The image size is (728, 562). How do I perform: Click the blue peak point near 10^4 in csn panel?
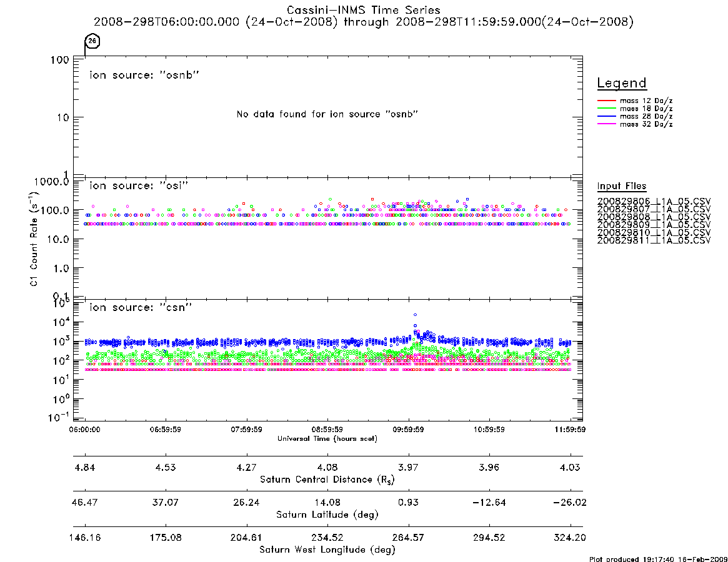pos(415,315)
